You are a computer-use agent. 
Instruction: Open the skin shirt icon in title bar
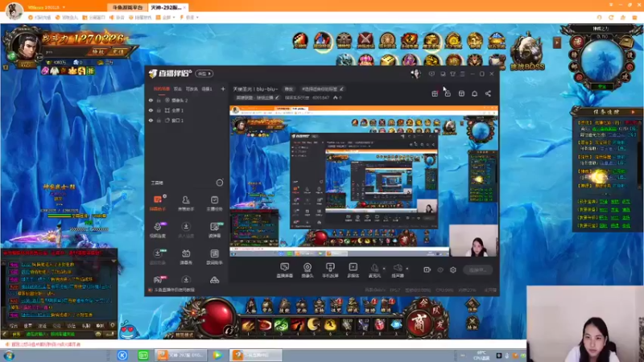(452, 74)
